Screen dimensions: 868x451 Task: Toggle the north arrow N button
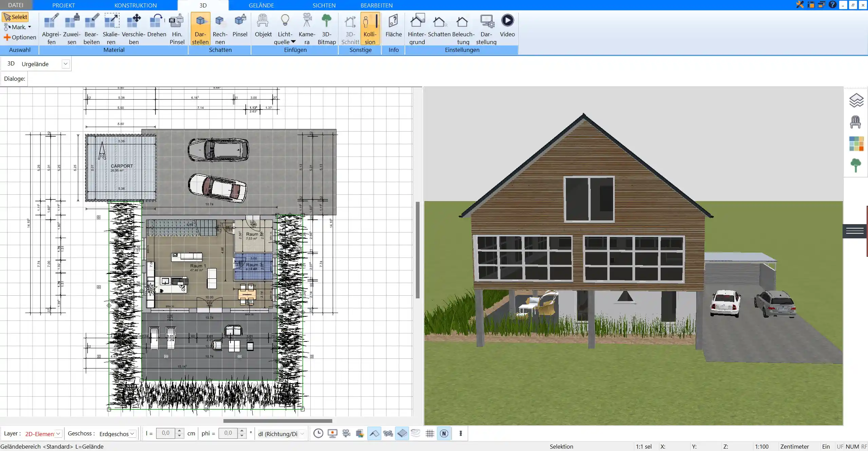click(x=444, y=433)
